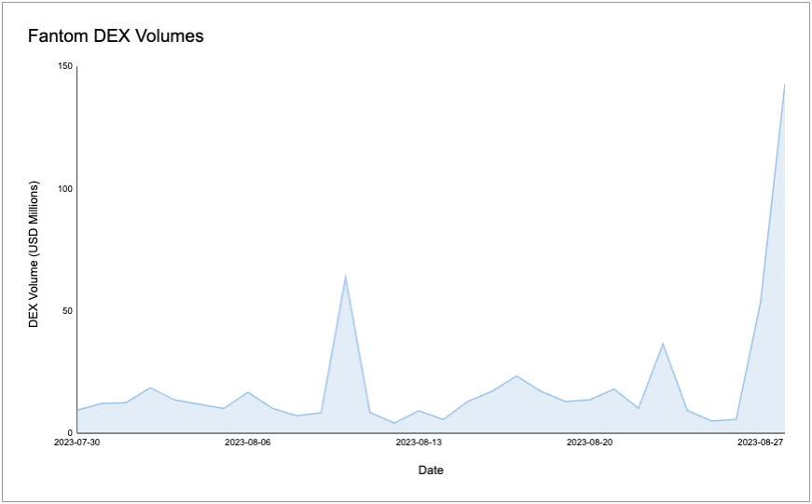Image resolution: width=812 pixels, height=504 pixels.
Task: Select the 2023-07-30 date label
Action: pyautogui.click(x=77, y=443)
